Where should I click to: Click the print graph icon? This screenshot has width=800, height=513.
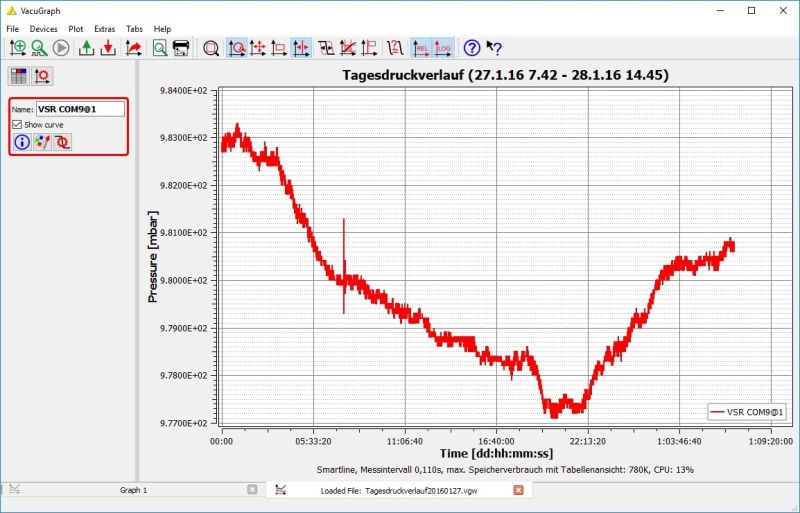click(x=181, y=48)
